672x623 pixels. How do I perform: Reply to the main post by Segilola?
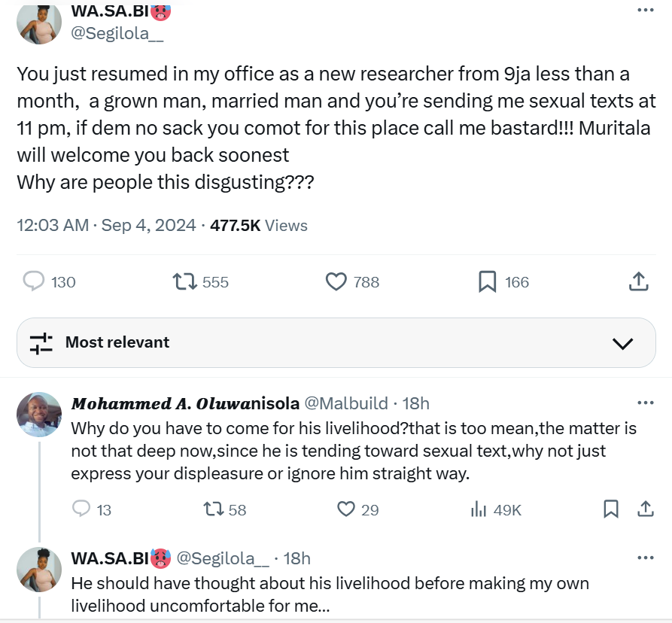(x=34, y=281)
